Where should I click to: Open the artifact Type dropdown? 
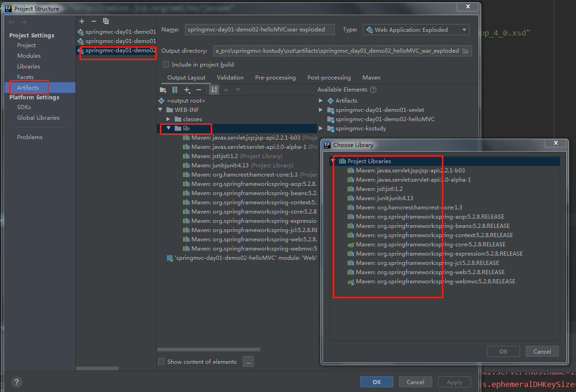416,30
